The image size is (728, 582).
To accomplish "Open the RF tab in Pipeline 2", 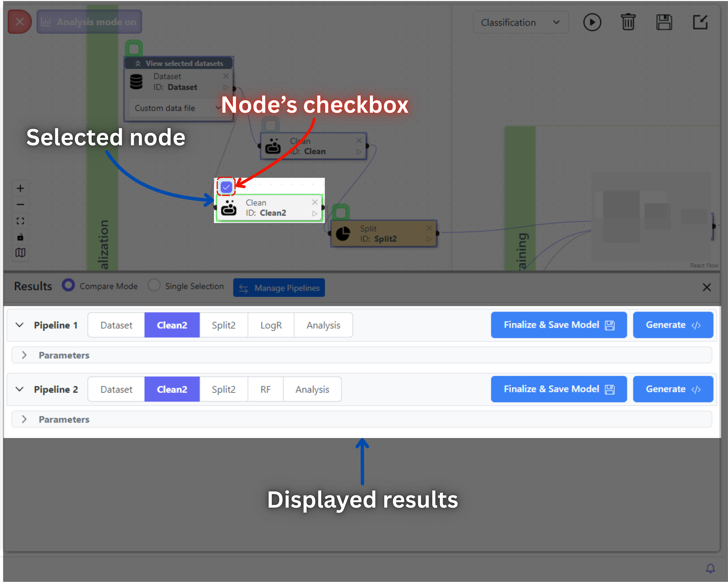I will click(x=266, y=389).
